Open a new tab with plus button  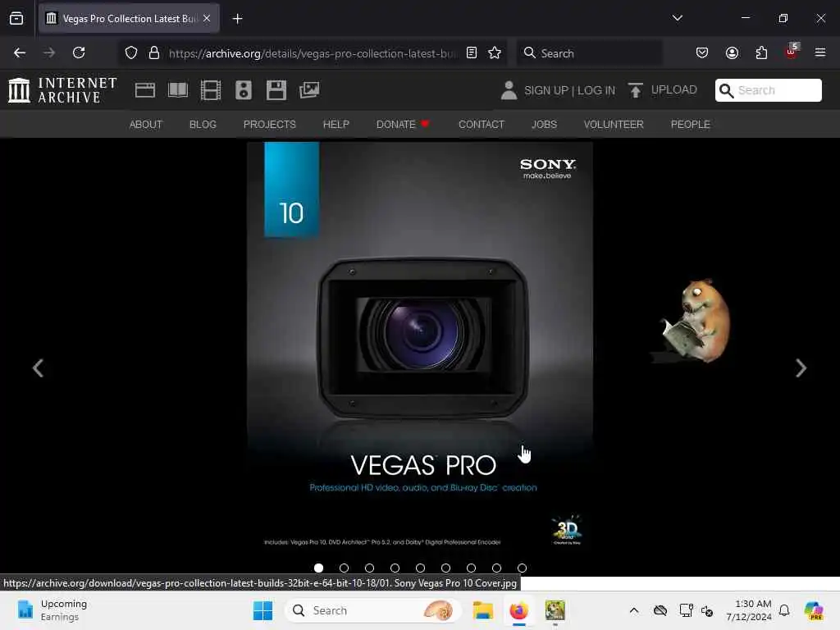pyautogui.click(x=237, y=19)
